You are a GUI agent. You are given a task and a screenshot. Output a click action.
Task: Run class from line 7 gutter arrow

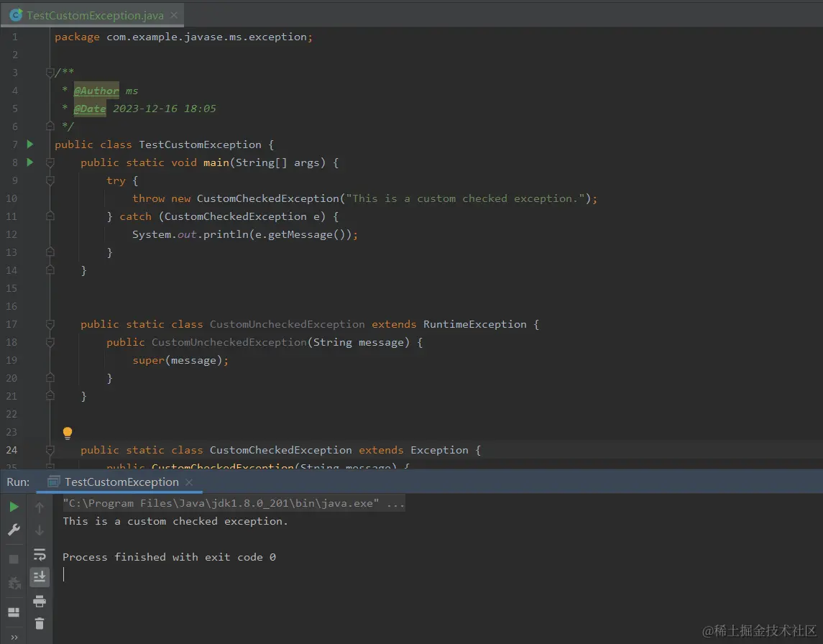coord(30,144)
